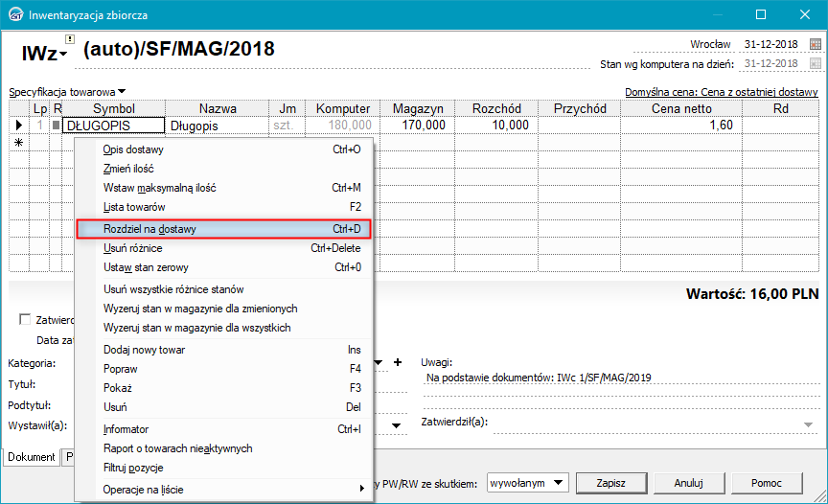Screen dimensions: 828x504
Task: Select Dodaj nowy towar
Action: (x=224, y=350)
